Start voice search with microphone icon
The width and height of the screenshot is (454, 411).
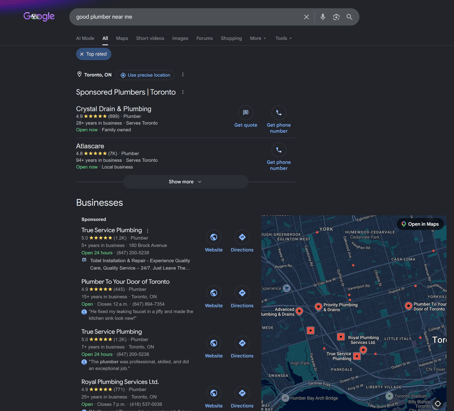pos(323,17)
